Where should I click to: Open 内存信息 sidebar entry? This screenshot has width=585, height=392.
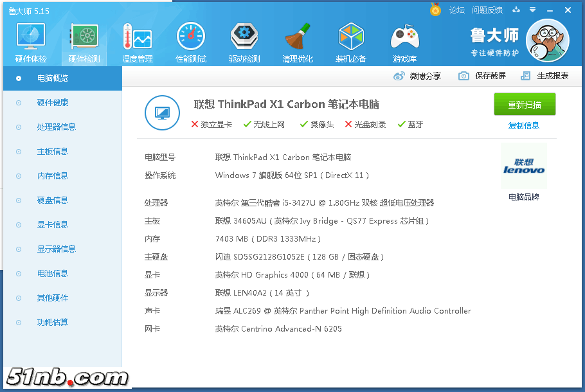coord(53,176)
